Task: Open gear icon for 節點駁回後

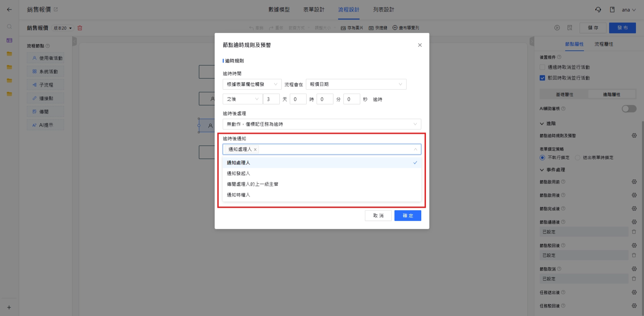Action: tap(634, 246)
